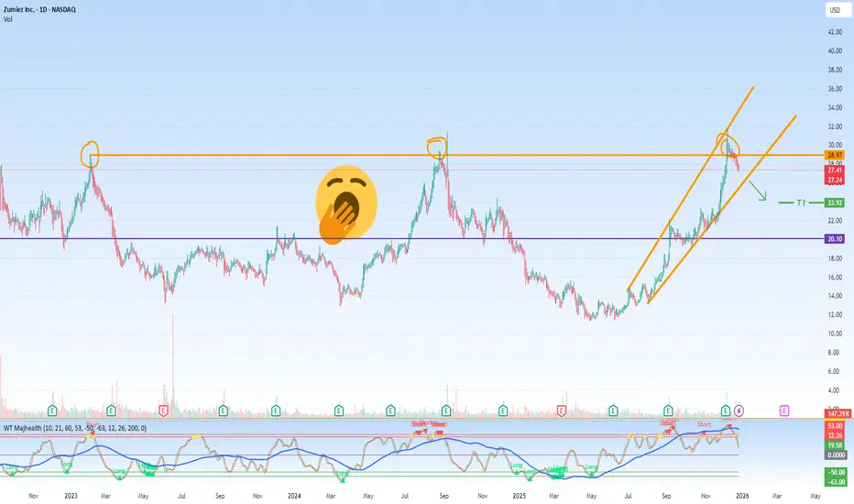Viewport: 854px width, 504px height.
Task: Click the earnings marker near Mar 2024
Action: pyautogui.click(x=339, y=411)
